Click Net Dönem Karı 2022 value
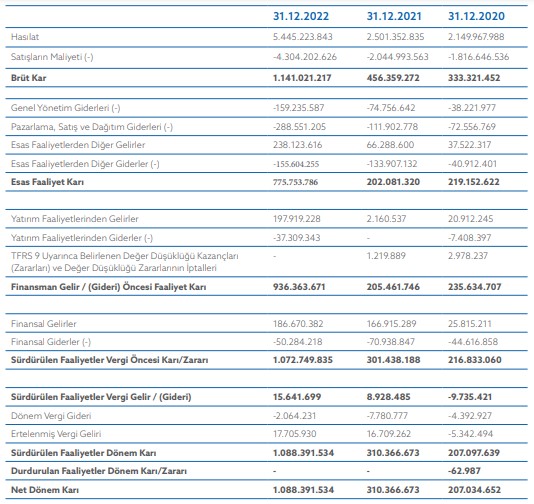This screenshot has height=504, width=534. pos(303,490)
